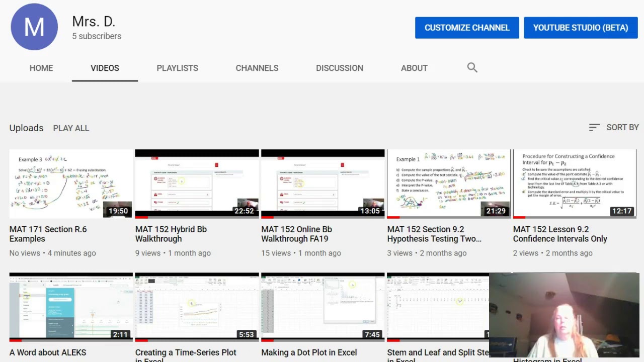This screenshot has height=362, width=644.
Task: Click the Stem and Leaf video thumbnail
Action: tap(438, 307)
